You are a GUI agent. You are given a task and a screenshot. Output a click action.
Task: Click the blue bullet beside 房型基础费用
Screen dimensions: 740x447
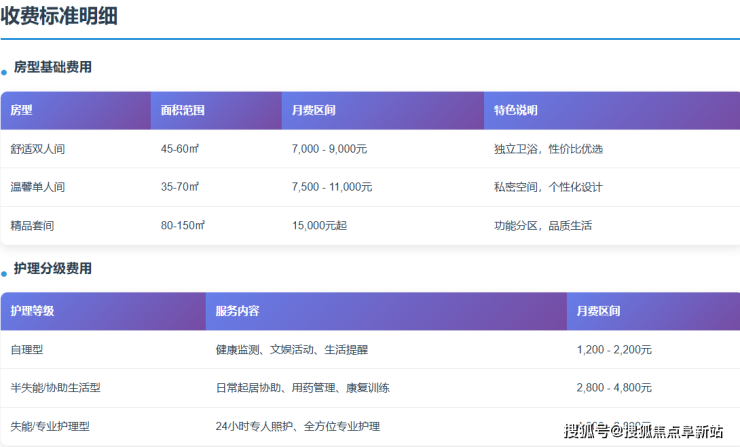tap(4, 73)
